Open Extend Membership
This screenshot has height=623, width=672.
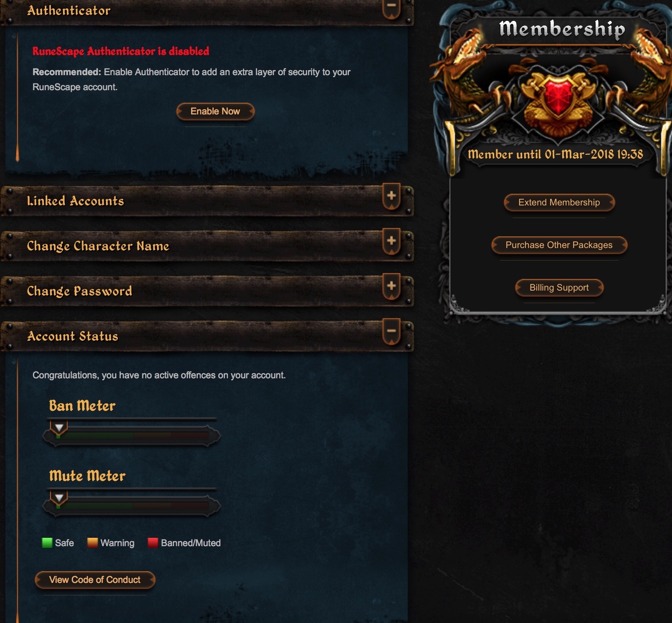click(x=559, y=203)
